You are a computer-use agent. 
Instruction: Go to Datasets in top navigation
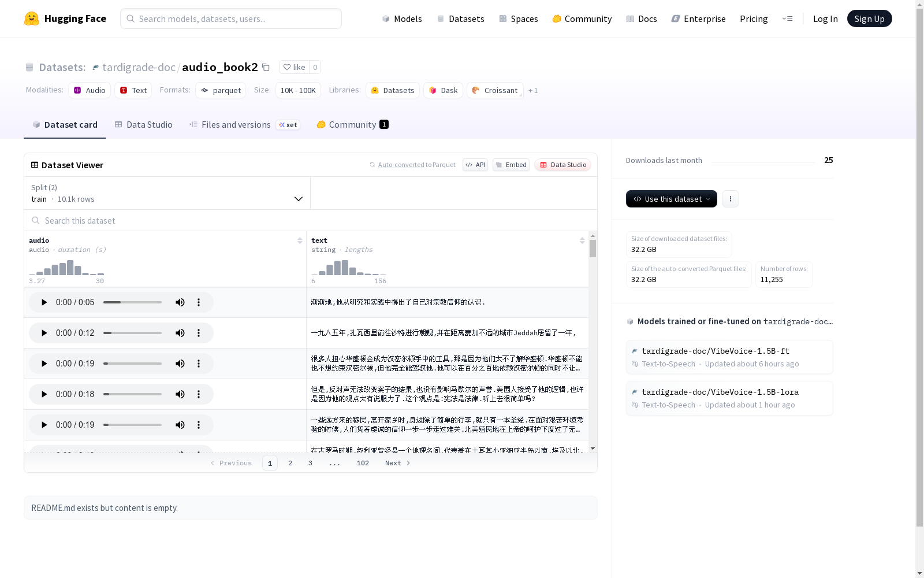pyautogui.click(x=460, y=18)
